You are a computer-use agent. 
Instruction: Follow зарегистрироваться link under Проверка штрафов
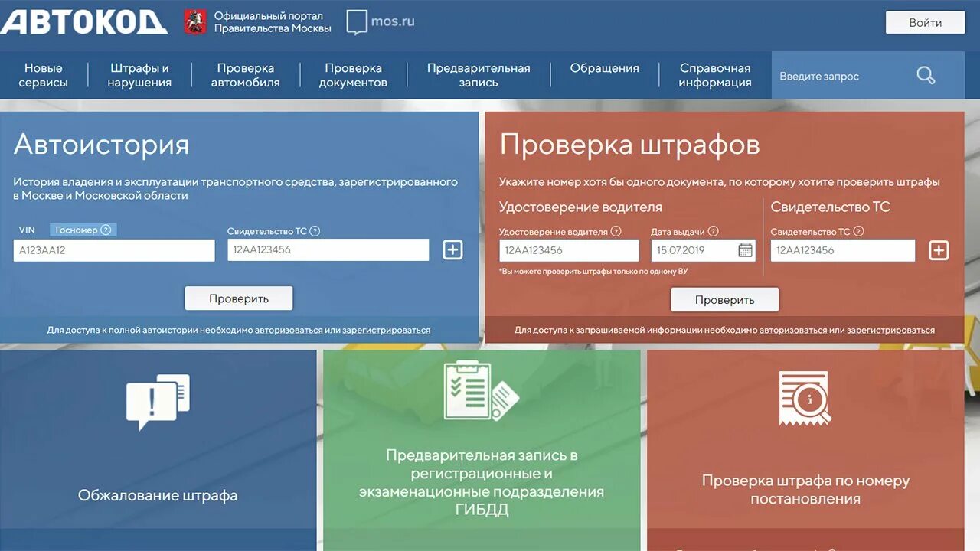tap(890, 330)
